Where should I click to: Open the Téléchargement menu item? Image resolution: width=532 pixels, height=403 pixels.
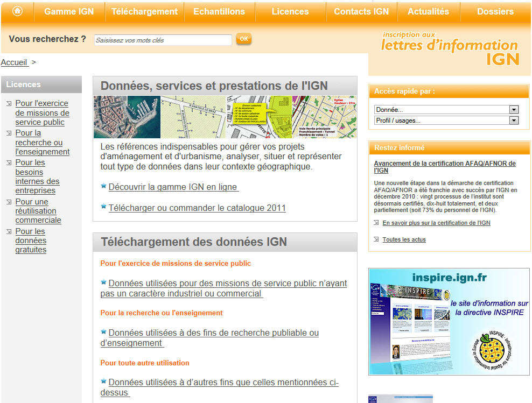144,11
